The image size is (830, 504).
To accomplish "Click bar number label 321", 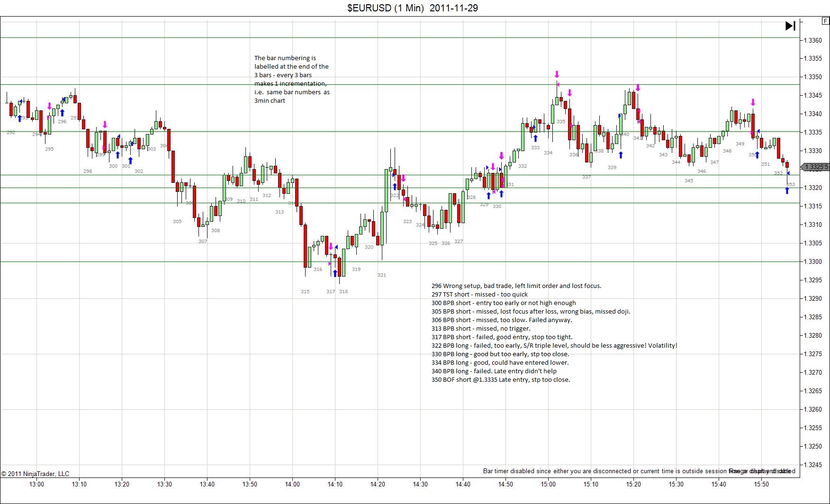I will (x=382, y=275).
